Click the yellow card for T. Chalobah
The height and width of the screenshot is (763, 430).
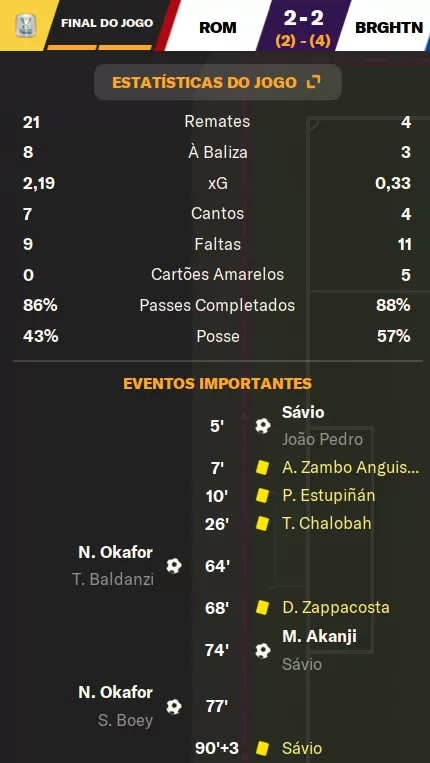click(x=263, y=524)
